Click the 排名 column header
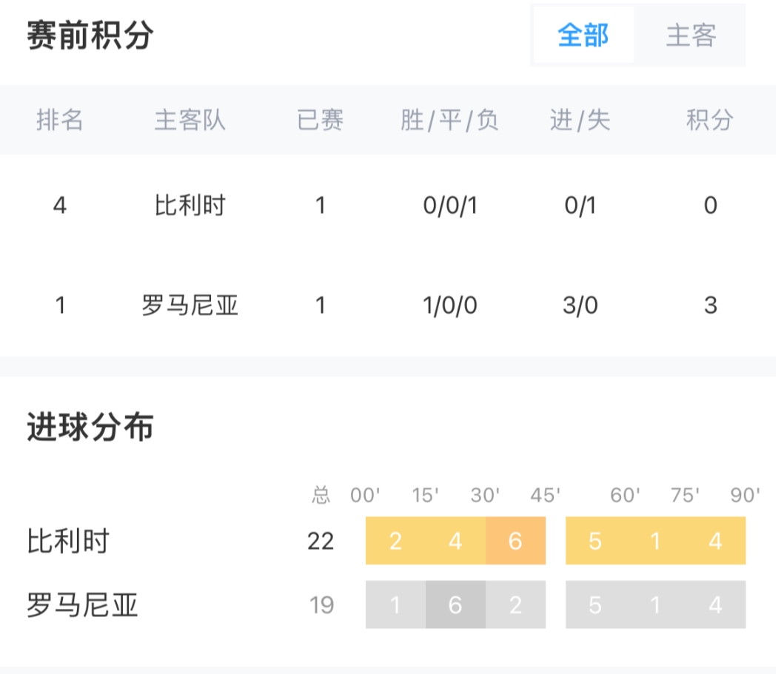 [x=60, y=120]
